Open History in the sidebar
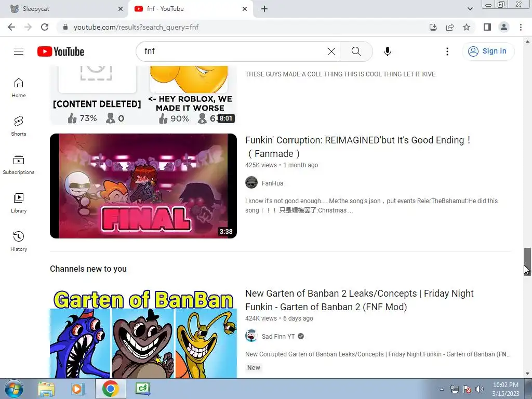Image resolution: width=532 pixels, height=399 pixels. pyautogui.click(x=19, y=241)
